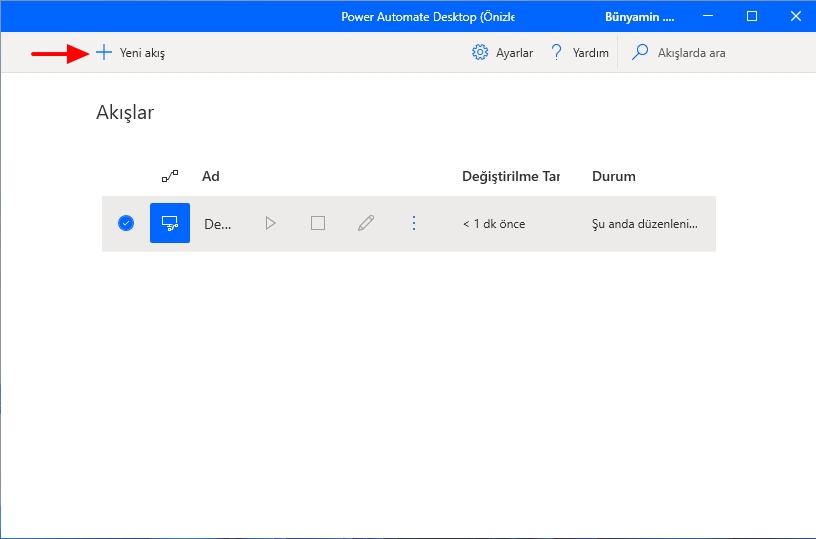Click the Yardım question mark icon
This screenshot has width=816, height=539.
(x=556, y=53)
